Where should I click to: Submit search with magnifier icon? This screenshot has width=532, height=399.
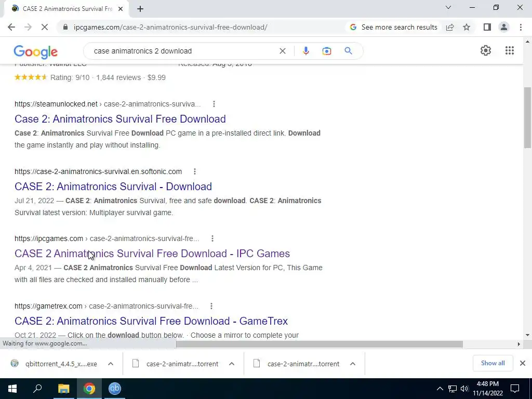(x=348, y=51)
